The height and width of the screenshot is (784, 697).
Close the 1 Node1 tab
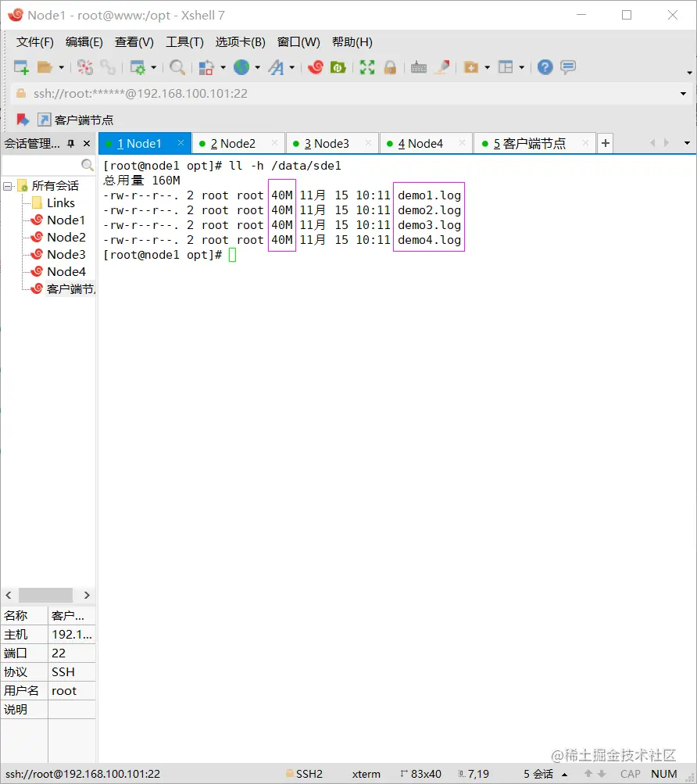coord(181,143)
